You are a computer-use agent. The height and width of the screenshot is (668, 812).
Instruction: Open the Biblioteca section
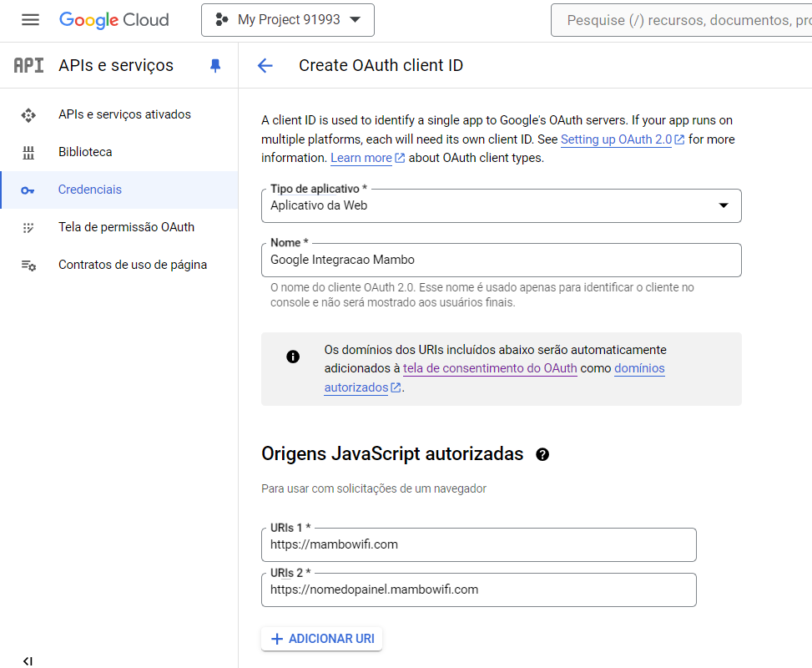(x=119, y=152)
